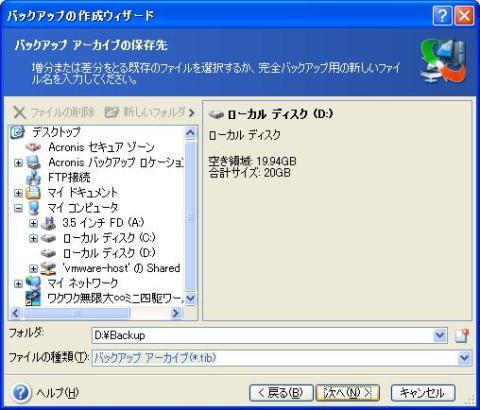Click the tree horizontal scrollbar thumb

76,313
